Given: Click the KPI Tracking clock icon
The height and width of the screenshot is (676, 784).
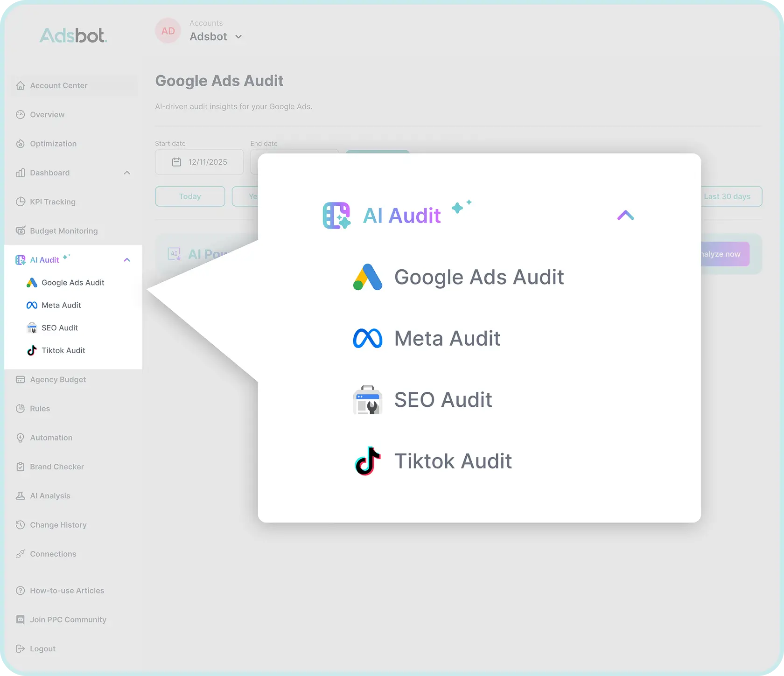Looking at the screenshot, I should [21, 202].
